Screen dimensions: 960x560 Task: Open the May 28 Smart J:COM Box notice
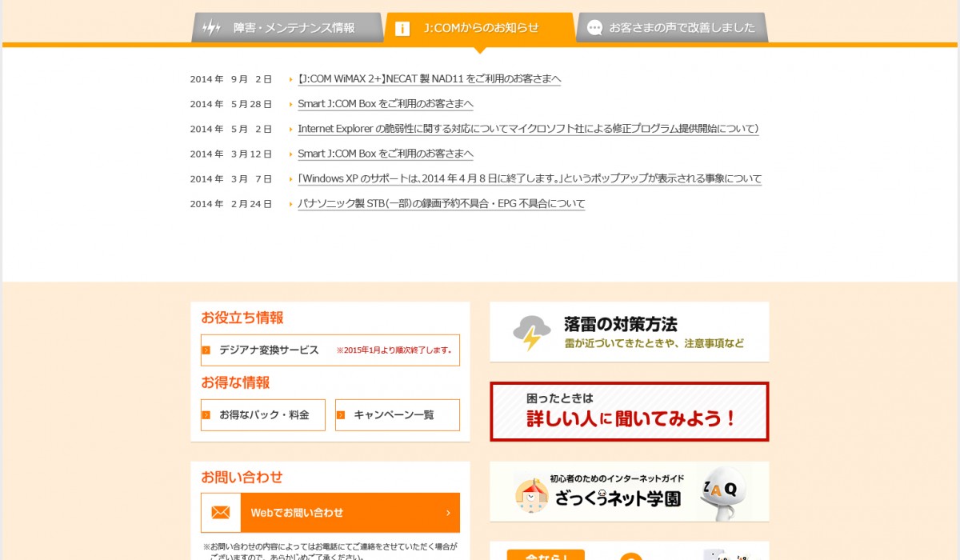[x=385, y=104]
